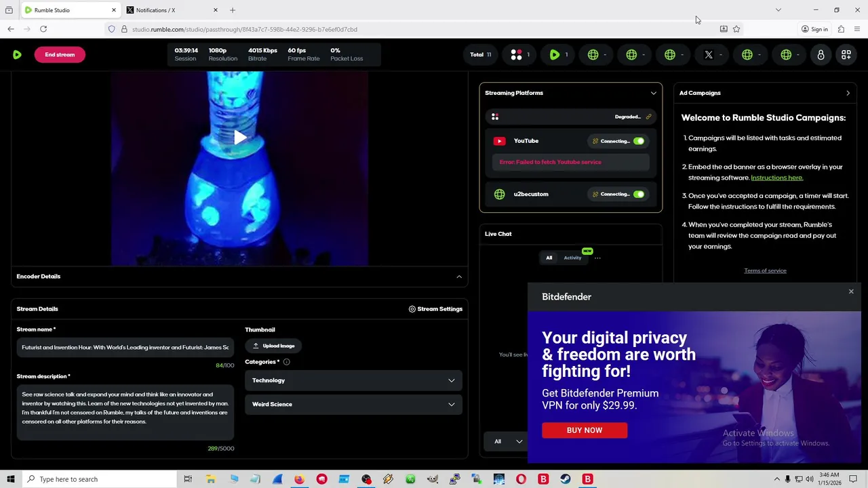Open Steam from the taskbar
This screenshot has width=868, height=488.
point(566,479)
